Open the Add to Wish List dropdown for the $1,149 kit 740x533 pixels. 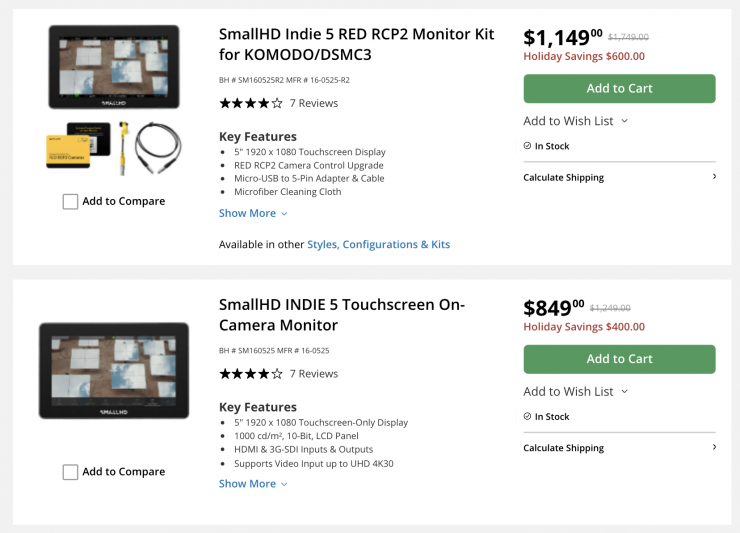(576, 121)
